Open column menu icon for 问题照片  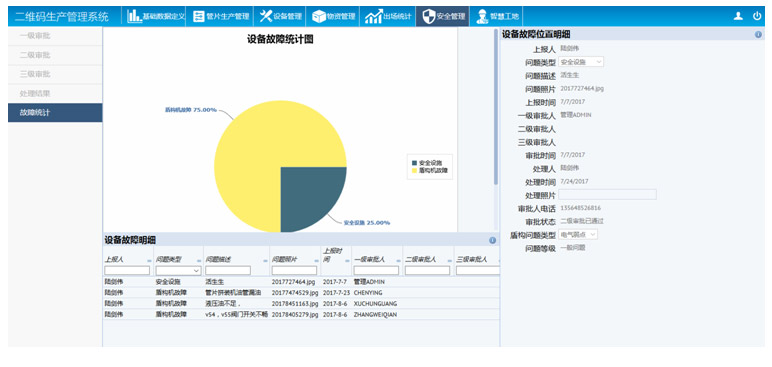317,260
